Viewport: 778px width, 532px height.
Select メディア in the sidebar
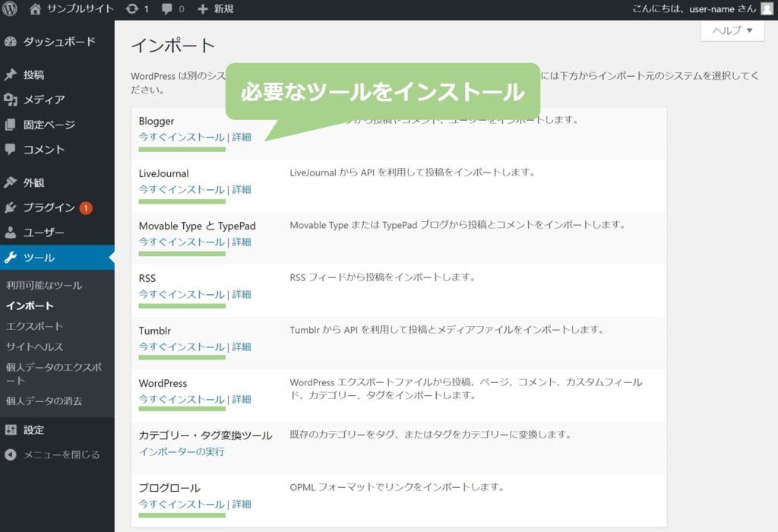point(43,100)
